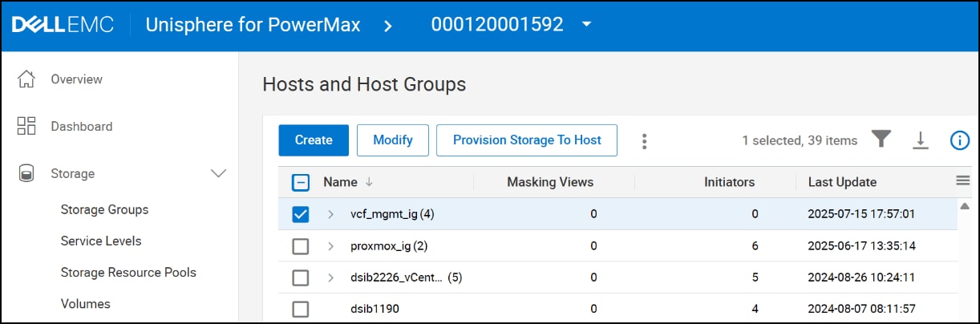Click the export download icon
The image size is (980, 324).
[921, 140]
